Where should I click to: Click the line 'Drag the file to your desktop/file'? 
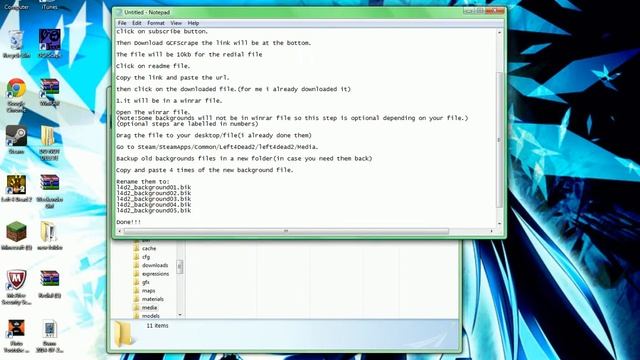[x=214, y=135]
